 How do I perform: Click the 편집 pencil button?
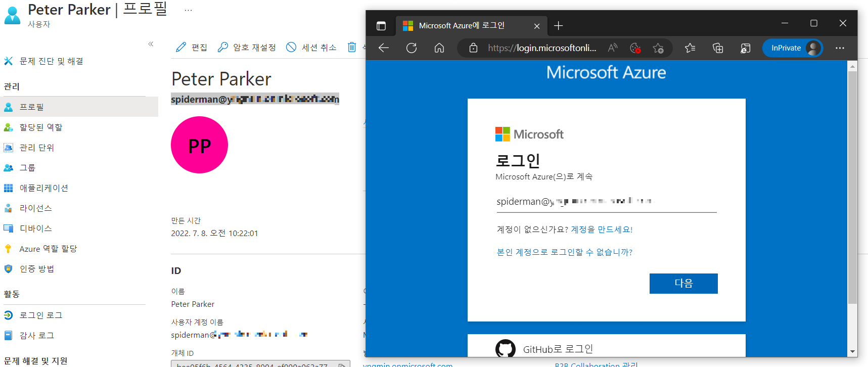point(191,48)
